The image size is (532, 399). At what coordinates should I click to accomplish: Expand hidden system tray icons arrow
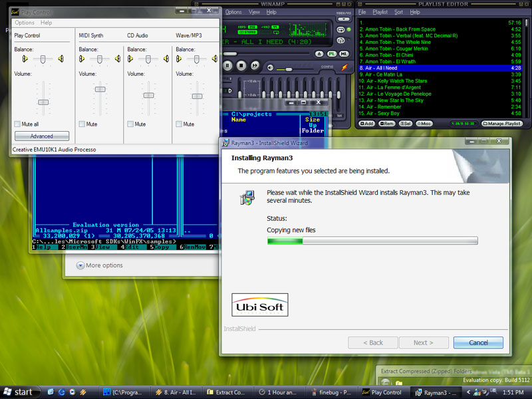(x=469, y=392)
